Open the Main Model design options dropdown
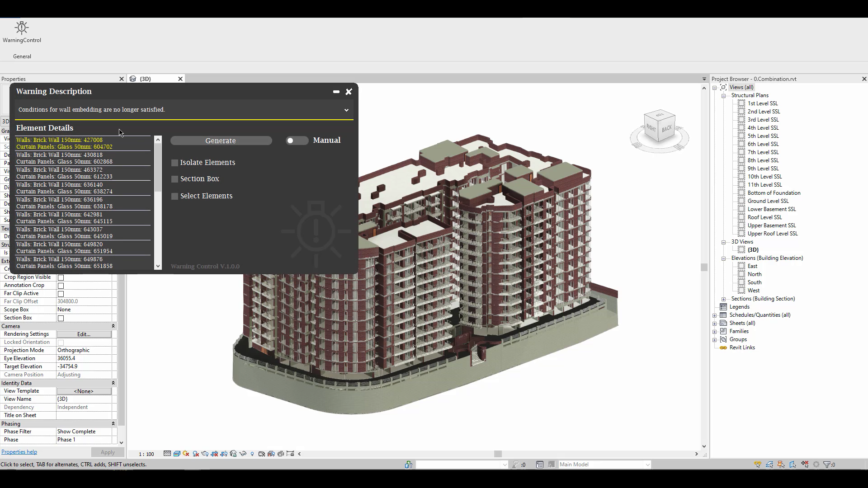The width and height of the screenshot is (868, 488). point(647,465)
